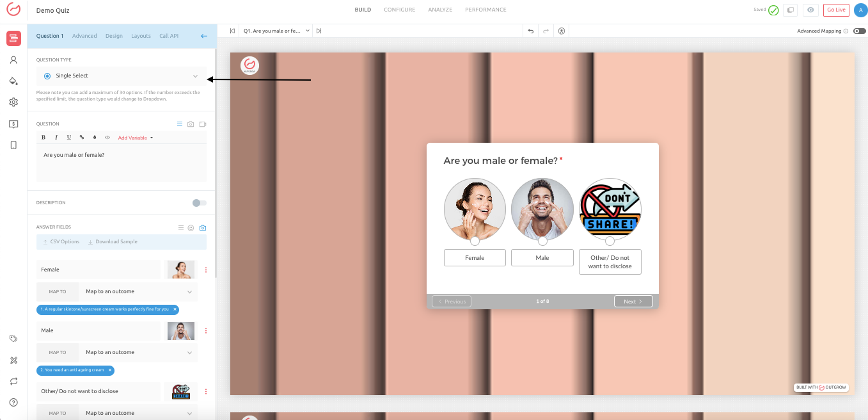
Task: Open the settings gear in left sidebar
Action: click(x=13, y=102)
